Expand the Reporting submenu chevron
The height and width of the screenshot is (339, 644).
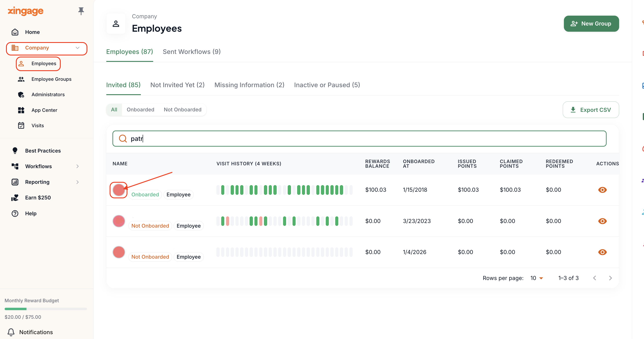click(x=77, y=182)
